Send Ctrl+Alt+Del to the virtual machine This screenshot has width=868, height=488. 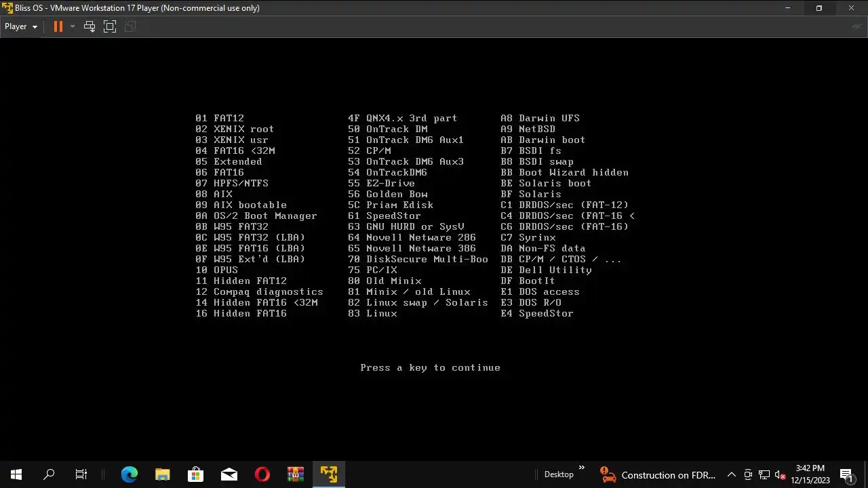(x=90, y=26)
